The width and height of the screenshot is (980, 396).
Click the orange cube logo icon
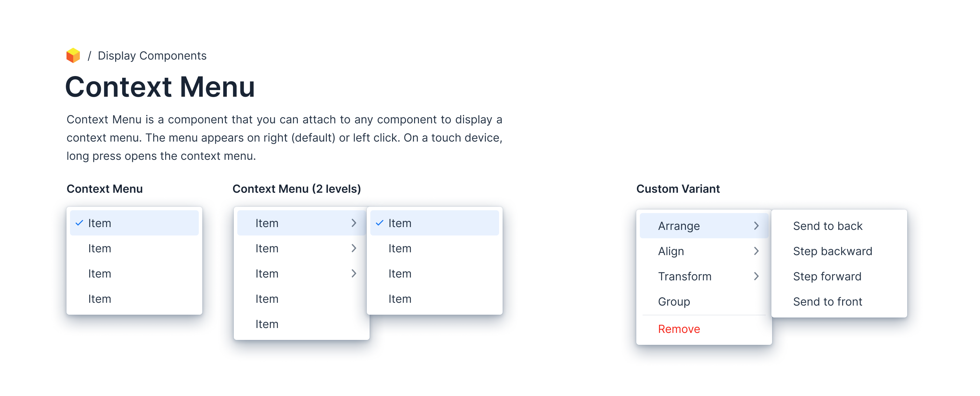73,56
